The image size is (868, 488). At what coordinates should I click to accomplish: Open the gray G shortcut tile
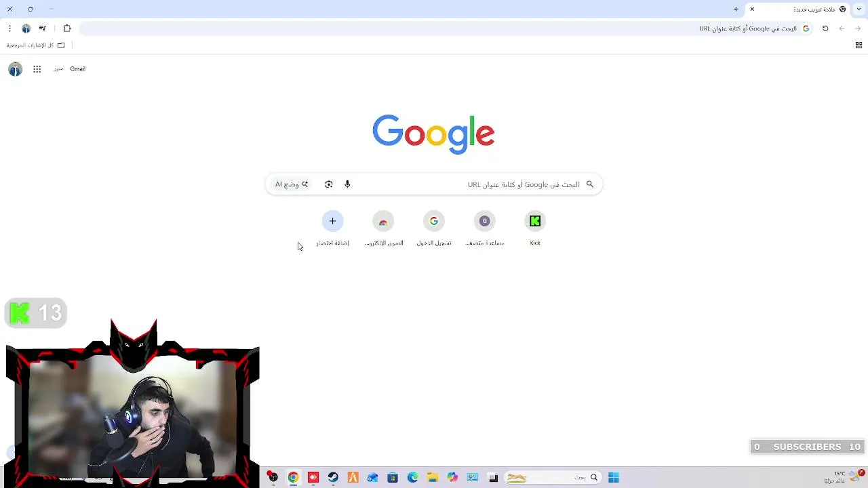coord(484,228)
